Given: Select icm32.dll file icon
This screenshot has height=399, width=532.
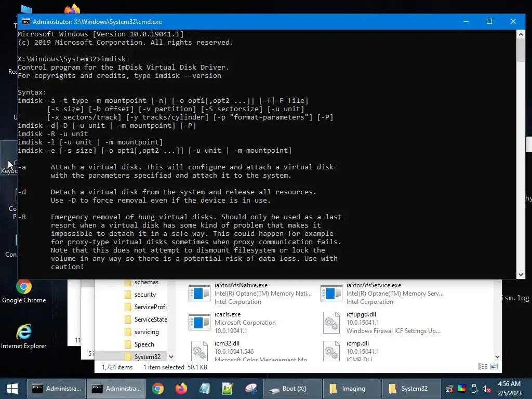Looking at the screenshot, I should [199, 351].
